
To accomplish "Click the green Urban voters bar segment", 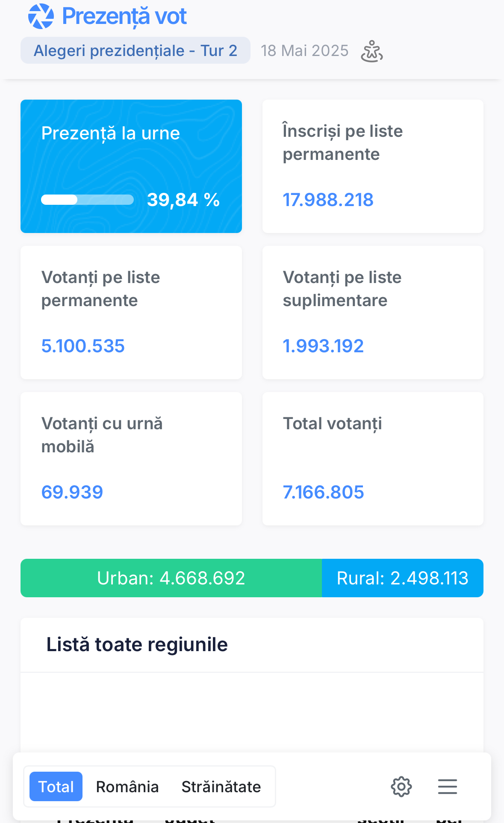I will (171, 578).
